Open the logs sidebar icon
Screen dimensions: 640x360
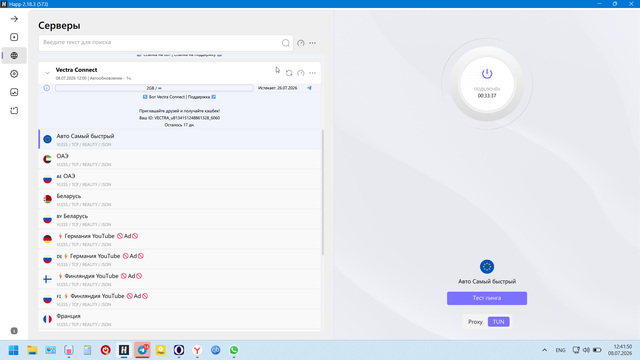(x=14, y=111)
